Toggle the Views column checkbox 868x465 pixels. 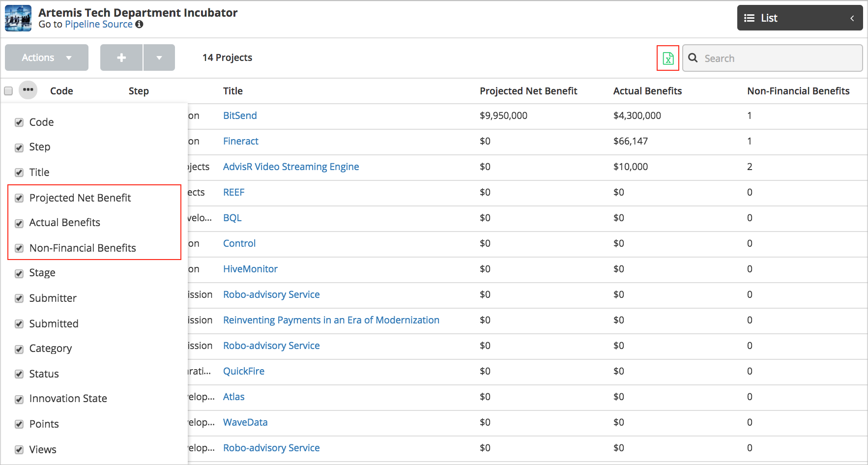click(x=19, y=450)
